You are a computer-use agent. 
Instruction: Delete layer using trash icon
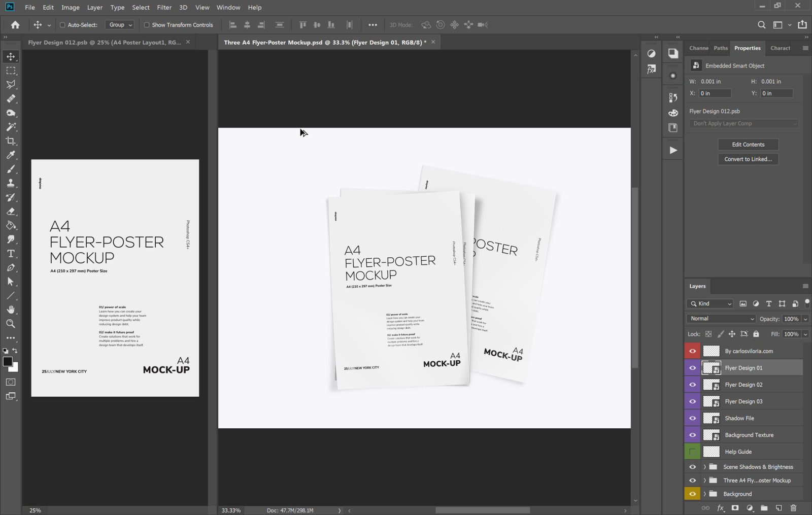click(794, 508)
